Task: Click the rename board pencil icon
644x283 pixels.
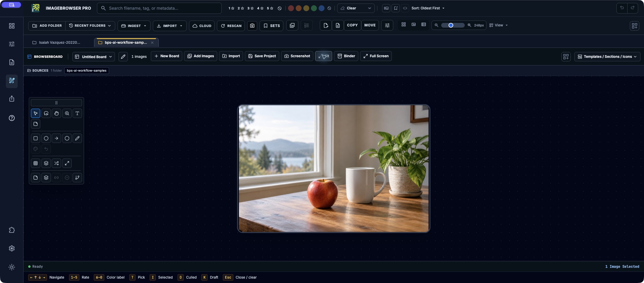Action: (123, 56)
